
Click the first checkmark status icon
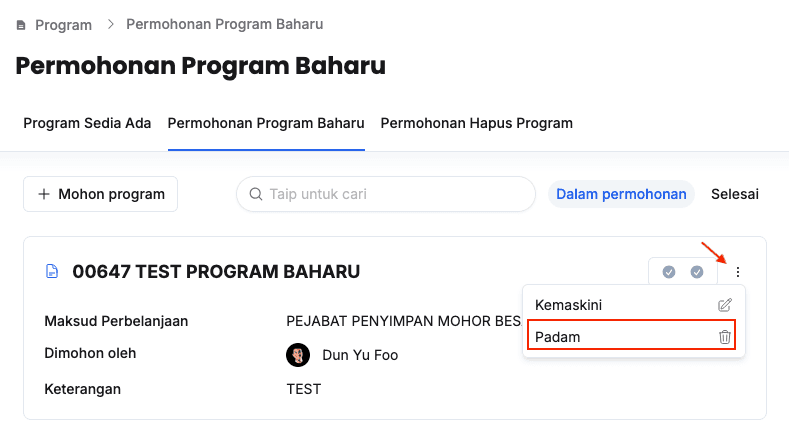point(669,271)
